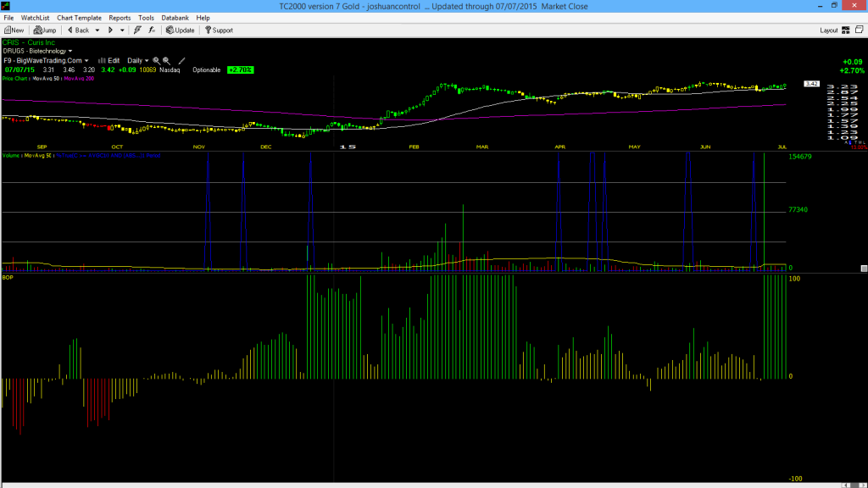Screen dimensions: 868x488
Task: Click the CRIS - Curis Inc symbol title
Action: click(x=29, y=42)
